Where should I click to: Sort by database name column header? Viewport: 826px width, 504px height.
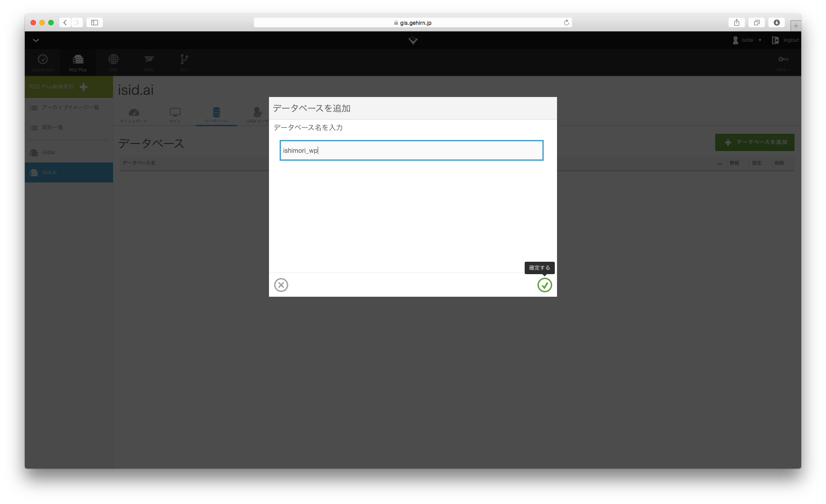[139, 163]
